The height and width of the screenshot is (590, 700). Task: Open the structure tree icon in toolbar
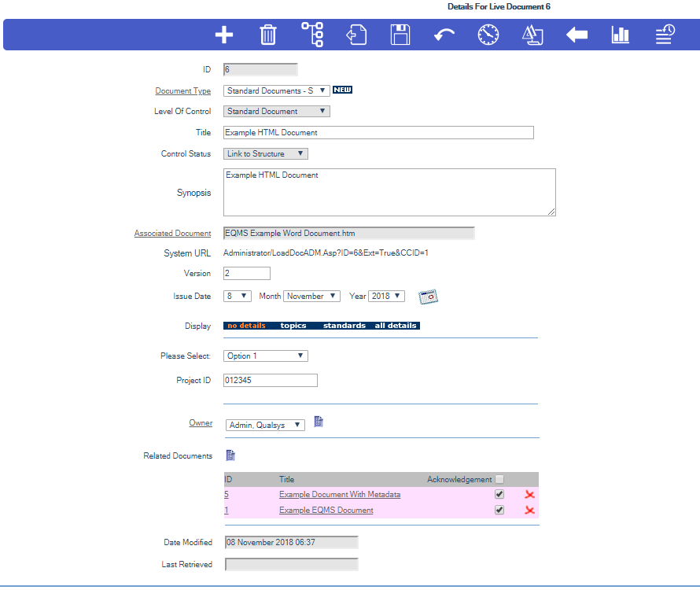[x=312, y=35]
